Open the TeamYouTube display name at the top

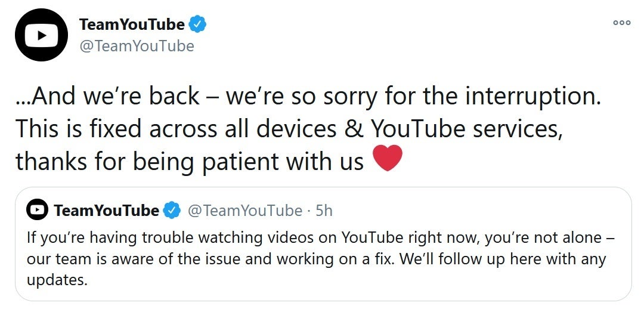click(132, 24)
